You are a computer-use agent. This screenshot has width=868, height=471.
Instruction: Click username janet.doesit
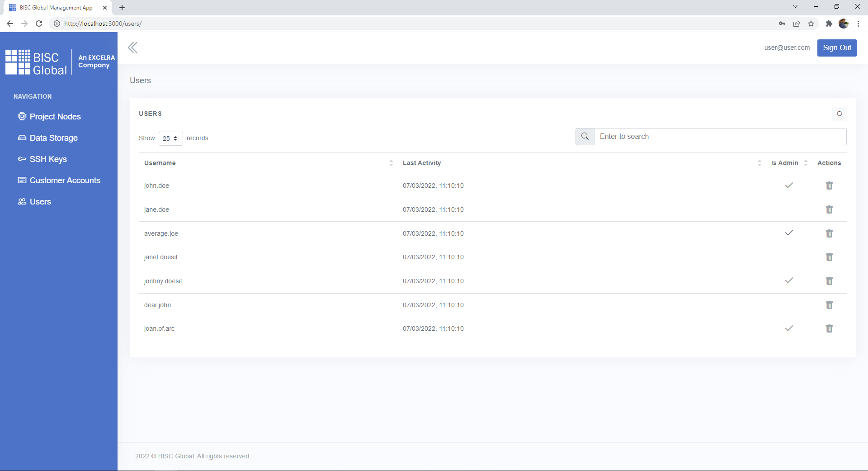point(160,257)
